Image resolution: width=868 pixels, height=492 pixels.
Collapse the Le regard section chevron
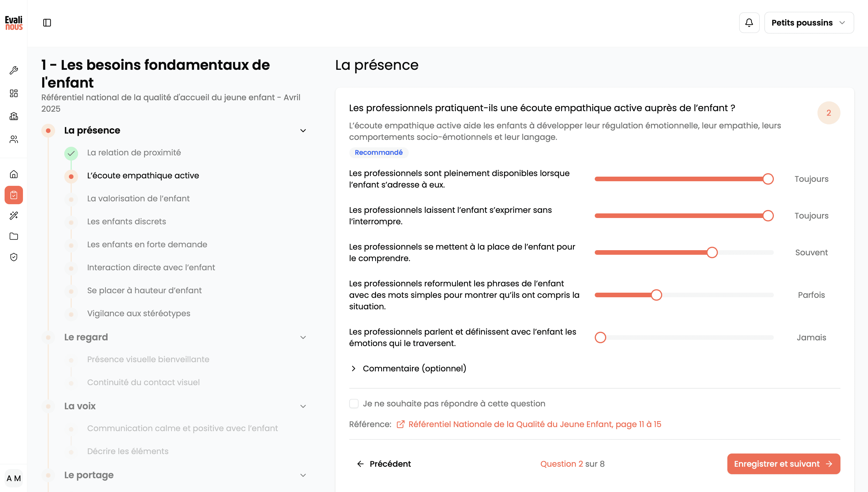[x=303, y=337]
